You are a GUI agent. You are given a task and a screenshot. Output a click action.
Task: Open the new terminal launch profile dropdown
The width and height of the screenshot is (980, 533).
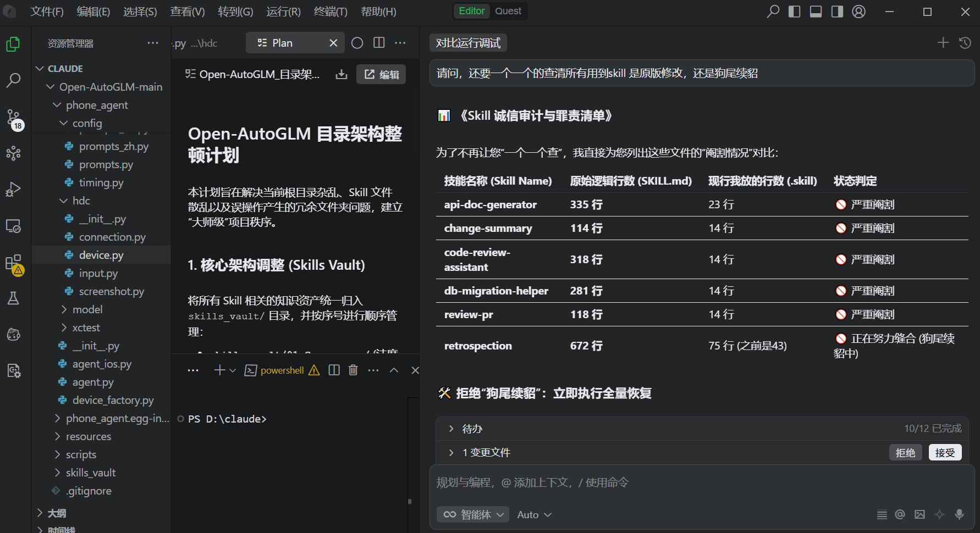point(233,370)
